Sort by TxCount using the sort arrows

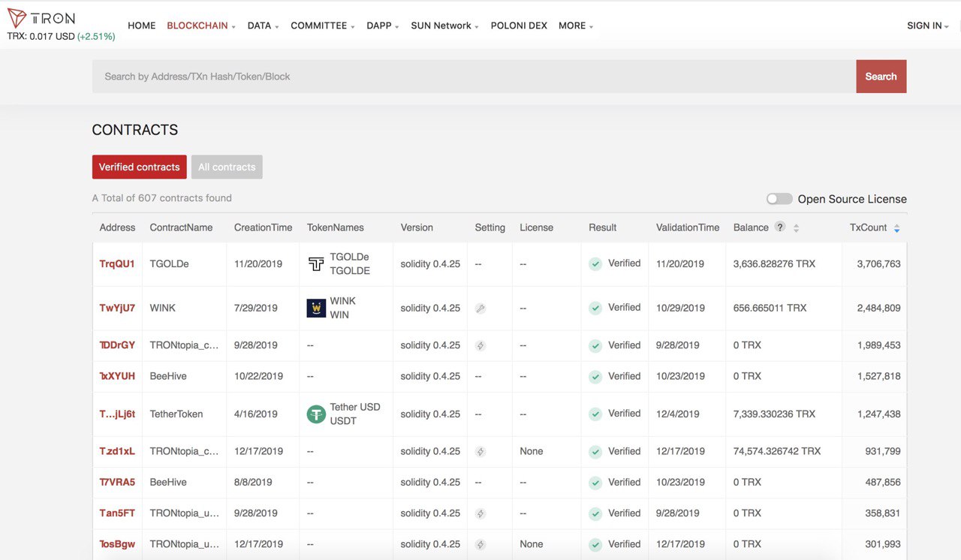(896, 227)
